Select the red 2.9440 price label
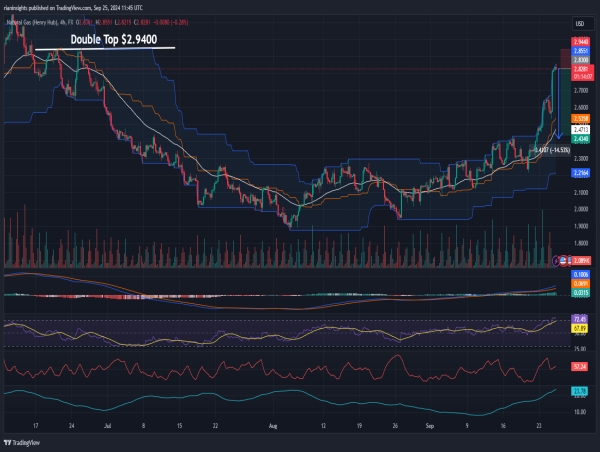Viewport: 600px width, 452px height. click(x=580, y=42)
